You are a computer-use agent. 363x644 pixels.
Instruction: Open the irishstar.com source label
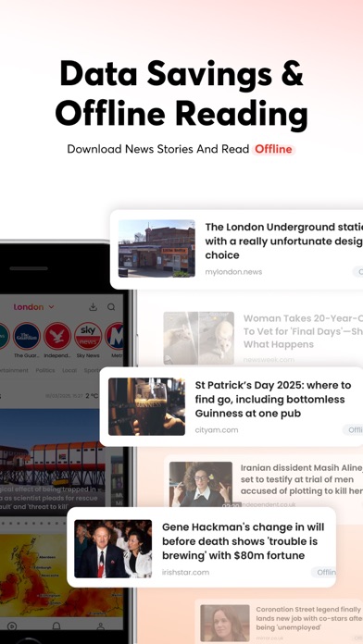(185, 572)
